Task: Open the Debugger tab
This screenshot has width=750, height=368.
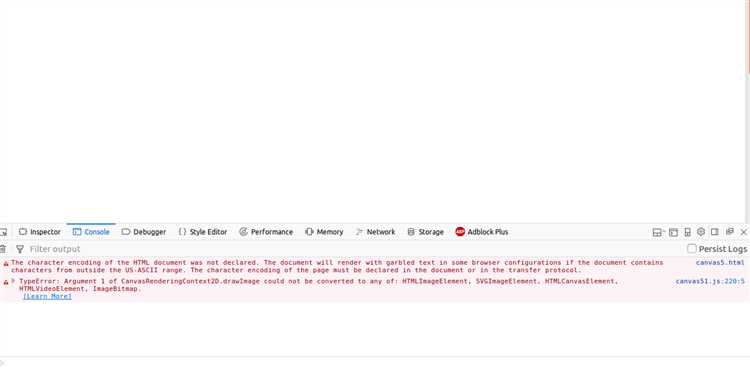Action: pos(143,232)
